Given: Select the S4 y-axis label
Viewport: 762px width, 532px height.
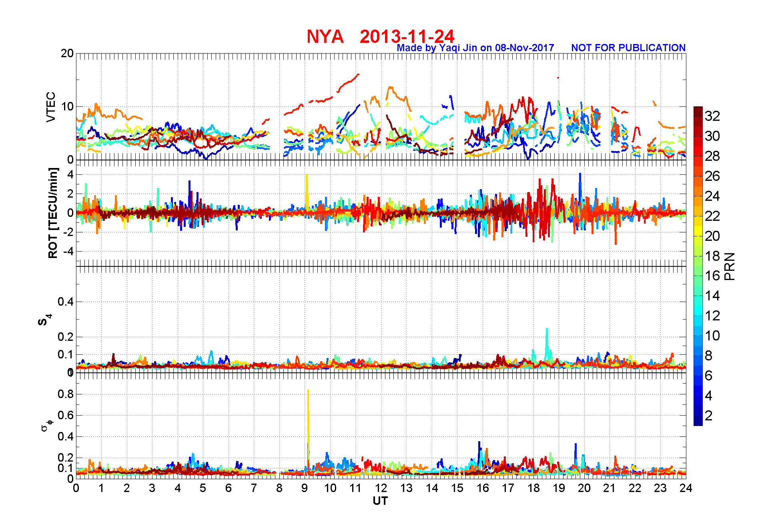Looking at the screenshot, I should [44, 320].
